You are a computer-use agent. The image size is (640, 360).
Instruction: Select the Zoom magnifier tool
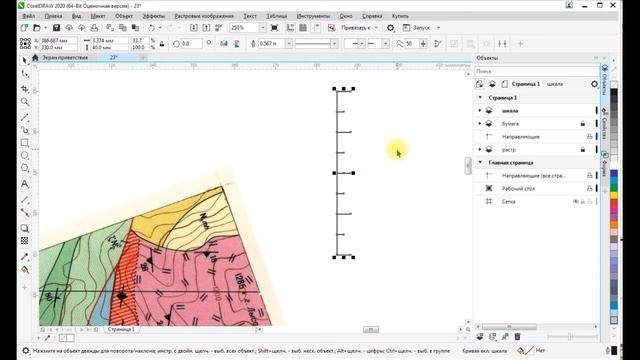pos(25,102)
